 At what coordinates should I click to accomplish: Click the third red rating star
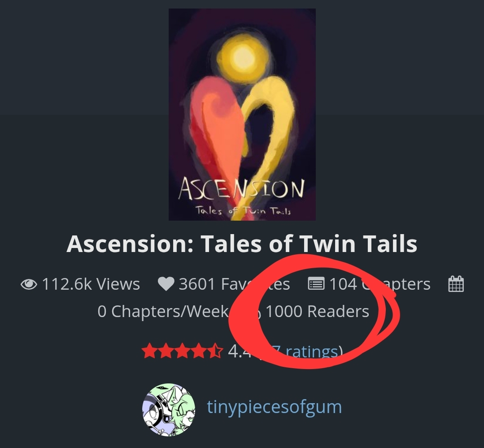(182, 351)
